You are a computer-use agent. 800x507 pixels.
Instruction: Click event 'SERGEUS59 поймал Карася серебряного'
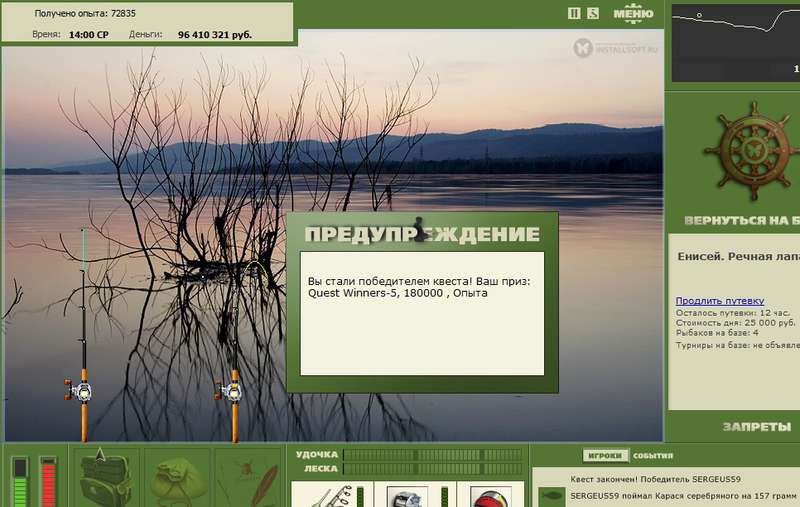click(683, 496)
